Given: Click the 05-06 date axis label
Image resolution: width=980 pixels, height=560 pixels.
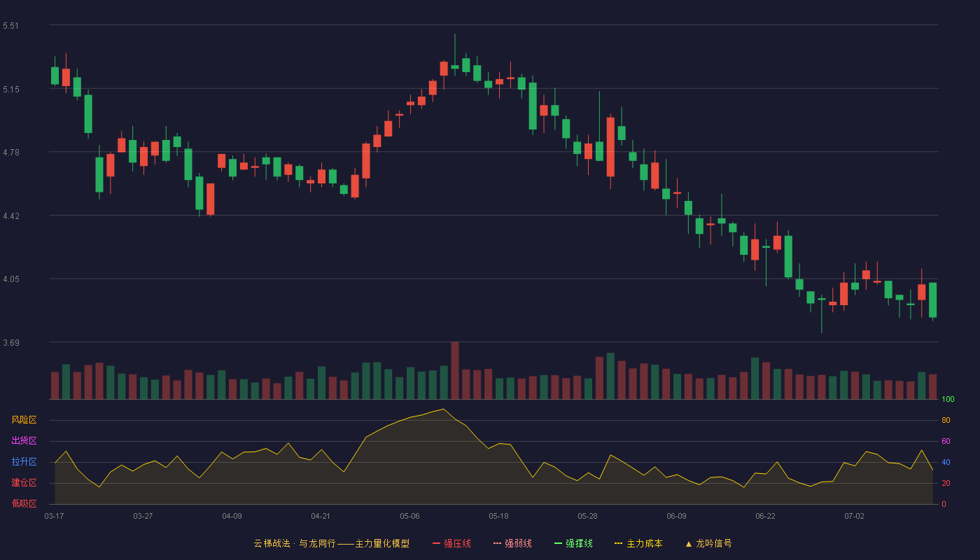Looking at the screenshot, I should 409,516.
